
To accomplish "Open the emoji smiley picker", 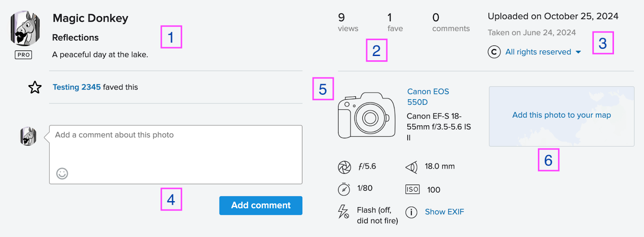I will tap(62, 173).
